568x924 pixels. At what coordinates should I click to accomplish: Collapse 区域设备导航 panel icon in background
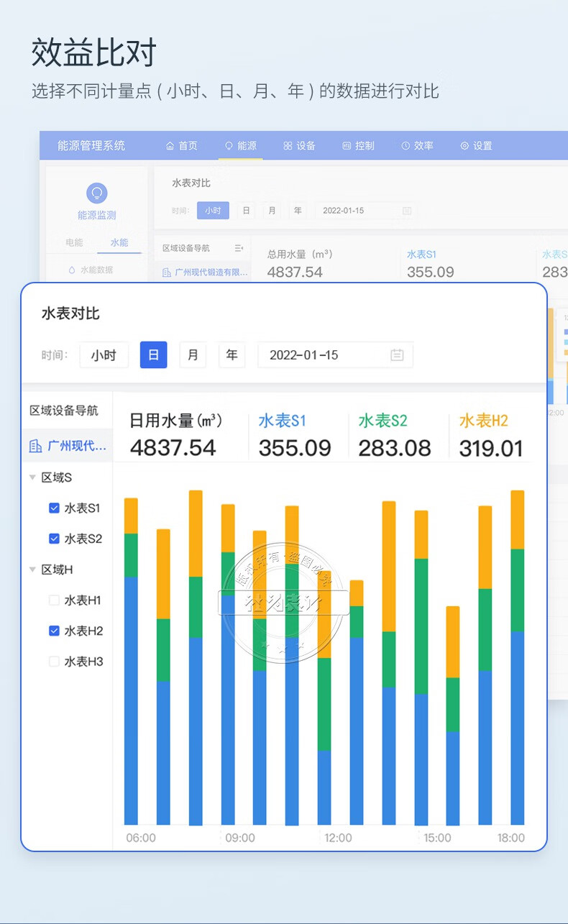pyautogui.click(x=239, y=248)
